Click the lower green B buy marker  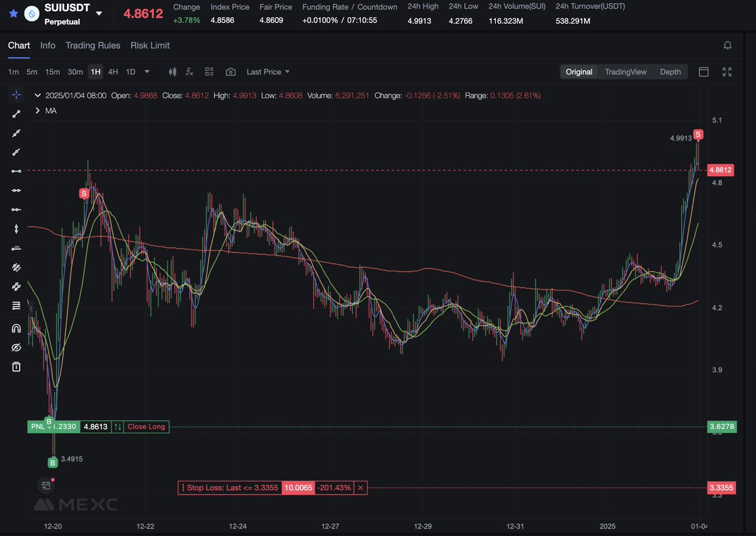tap(53, 463)
